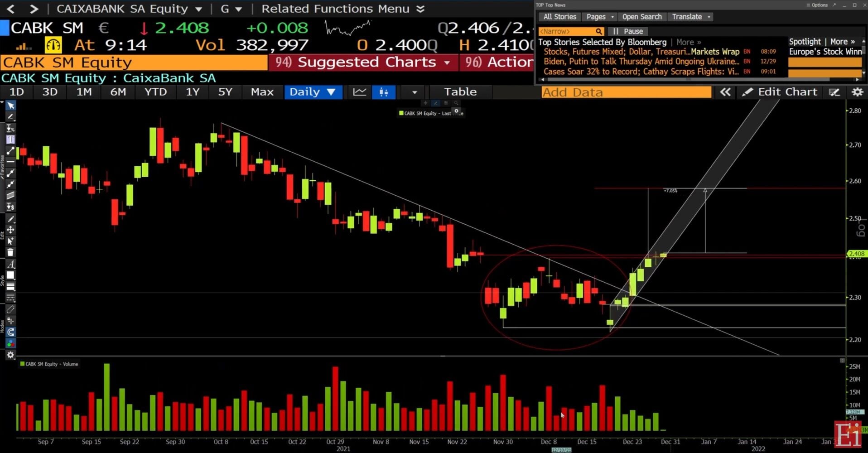Open Biden, Putin to Talk Thursday story

point(641,62)
